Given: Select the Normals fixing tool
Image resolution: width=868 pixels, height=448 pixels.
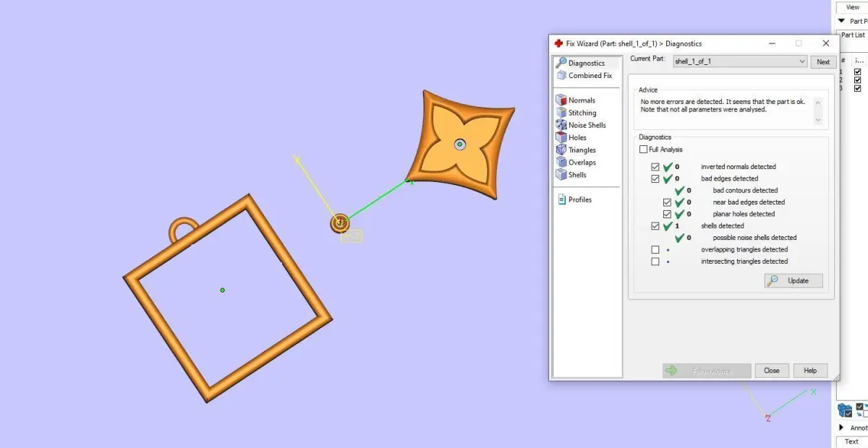Looking at the screenshot, I should point(576,100).
